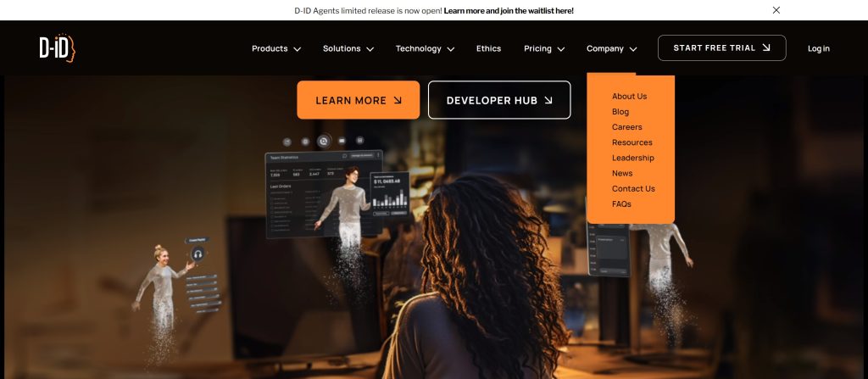Expand the Pricing chevron arrow
This screenshot has height=379, width=868.
point(561,49)
